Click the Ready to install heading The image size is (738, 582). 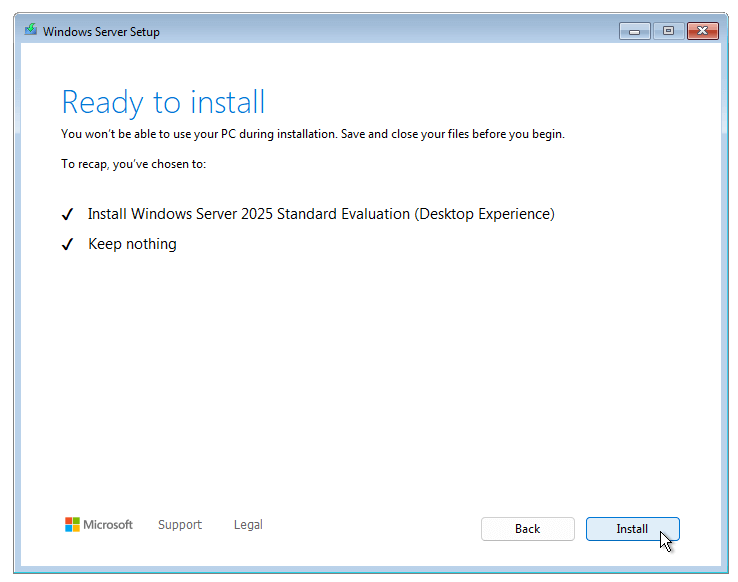click(x=163, y=103)
